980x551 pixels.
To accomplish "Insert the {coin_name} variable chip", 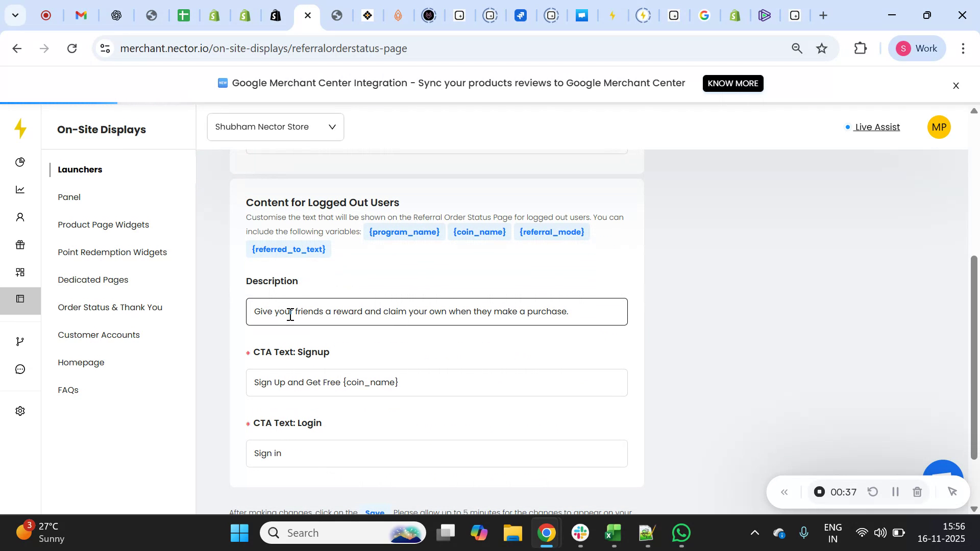I will click(x=479, y=232).
